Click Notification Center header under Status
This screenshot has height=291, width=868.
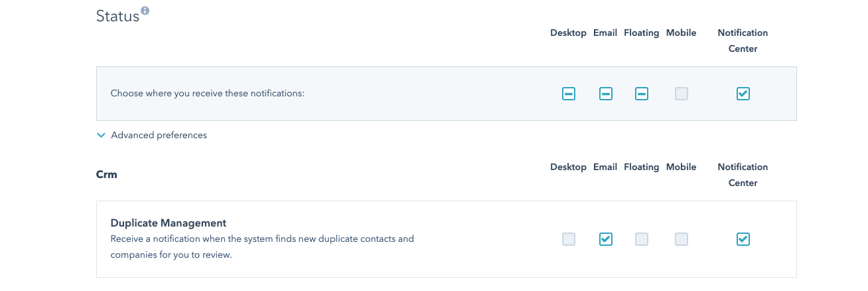743,41
